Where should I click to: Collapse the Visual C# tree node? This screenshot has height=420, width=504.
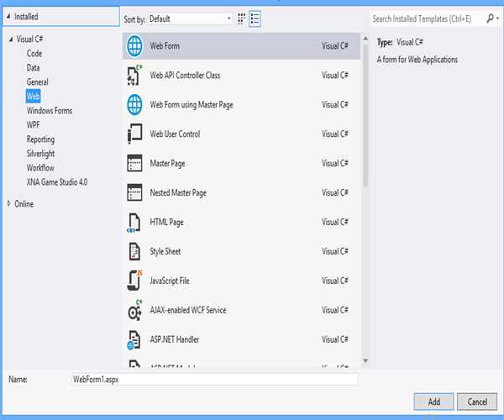point(10,39)
